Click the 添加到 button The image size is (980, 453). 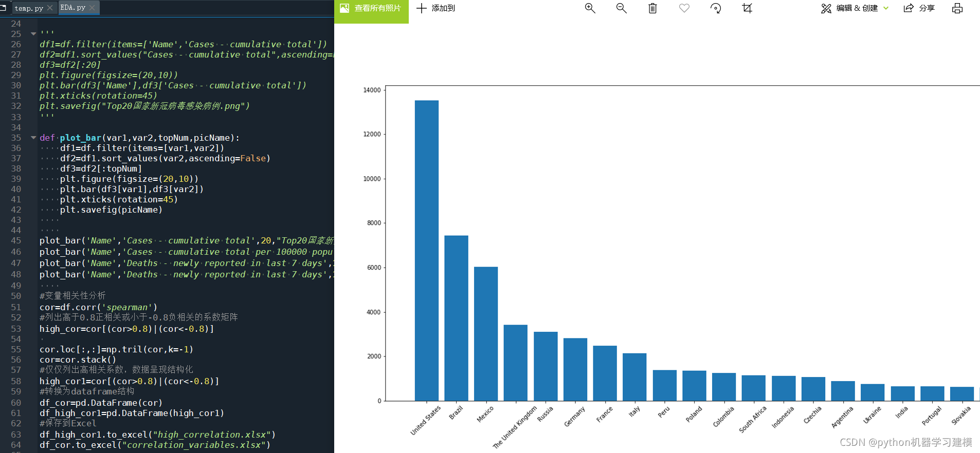point(435,8)
